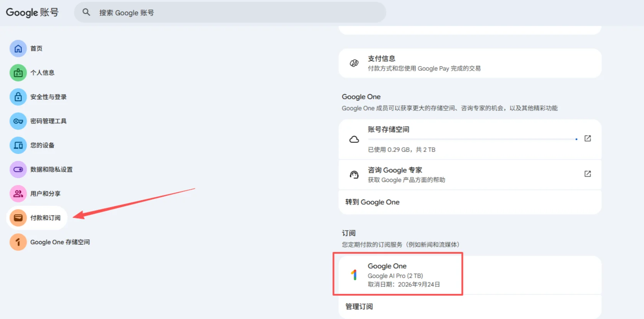Click 转到 Google One link
Viewport: 644px width, 319px height.
(x=372, y=202)
